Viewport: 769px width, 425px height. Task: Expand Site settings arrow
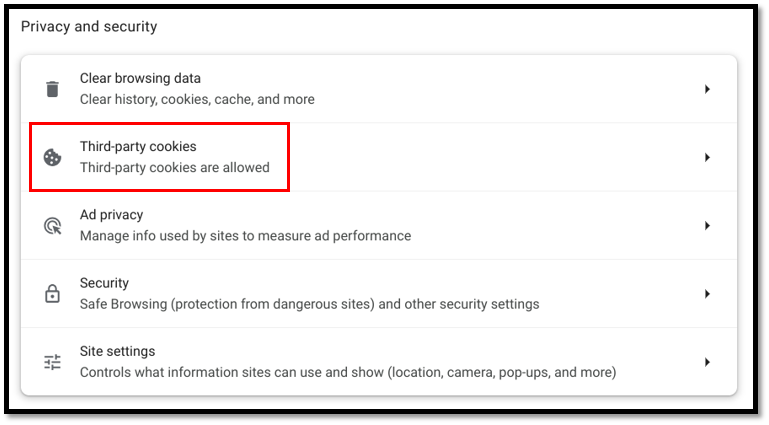coord(706,362)
